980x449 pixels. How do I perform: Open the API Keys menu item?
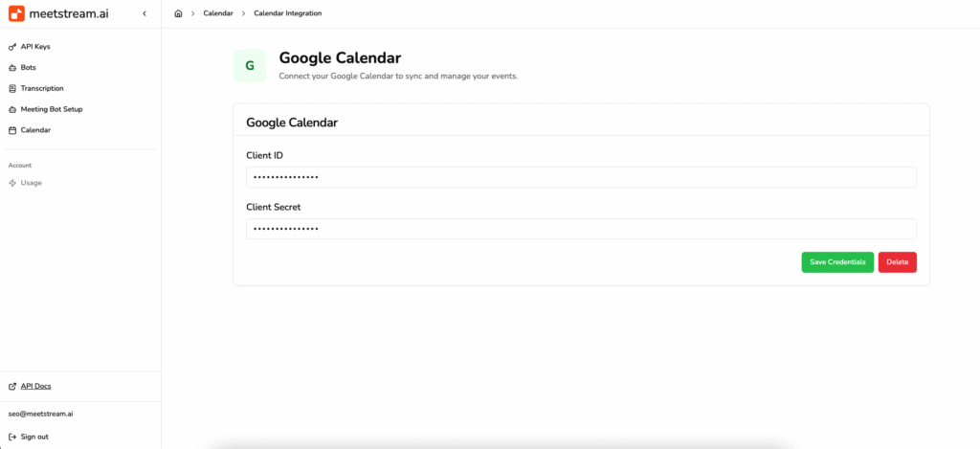pos(35,46)
